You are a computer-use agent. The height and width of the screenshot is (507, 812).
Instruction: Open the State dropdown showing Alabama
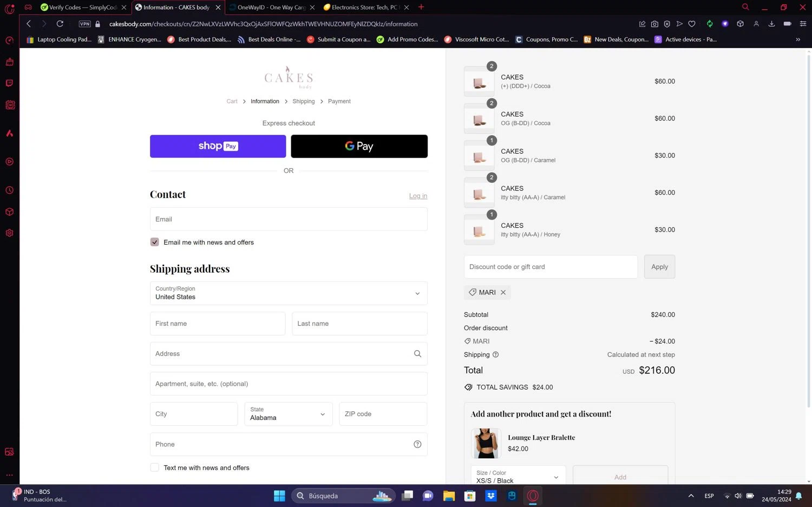[289, 414]
